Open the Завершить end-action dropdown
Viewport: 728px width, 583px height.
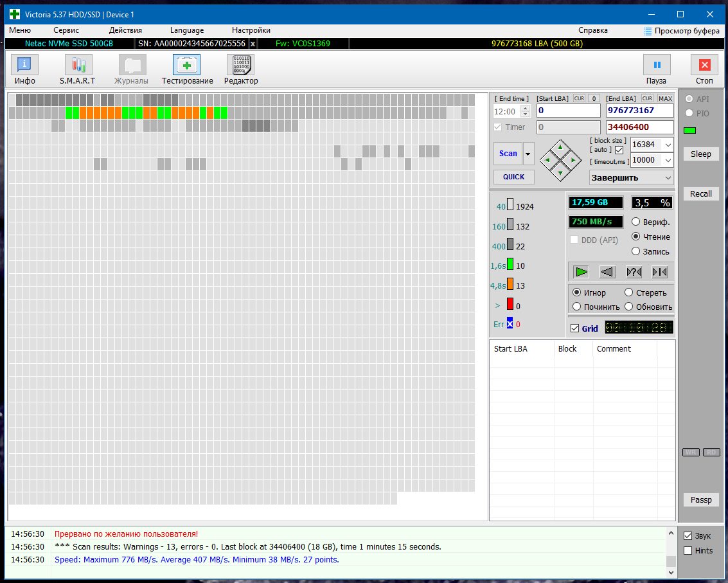pos(668,178)
